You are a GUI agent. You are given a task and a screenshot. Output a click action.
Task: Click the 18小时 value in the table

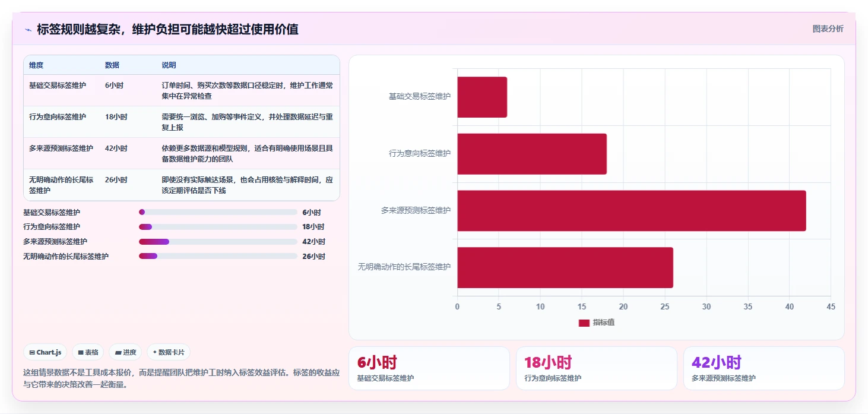click(x=116, y=117)
